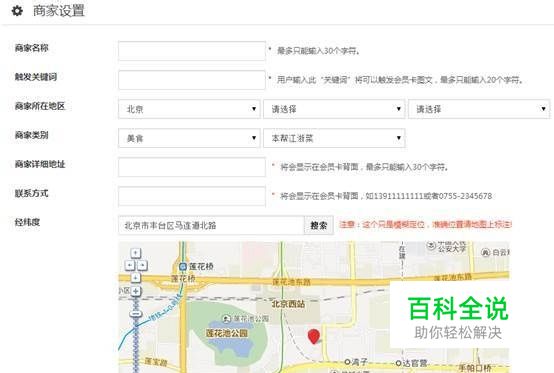Click the 联系方式 input field
Viewport: 554px width, 373px height.
tap(192, 196)
